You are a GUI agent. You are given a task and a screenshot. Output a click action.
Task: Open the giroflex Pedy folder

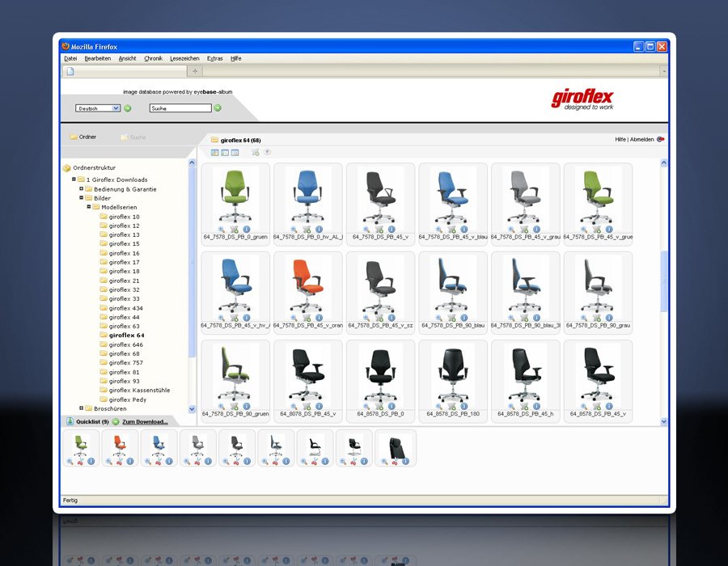128,399
